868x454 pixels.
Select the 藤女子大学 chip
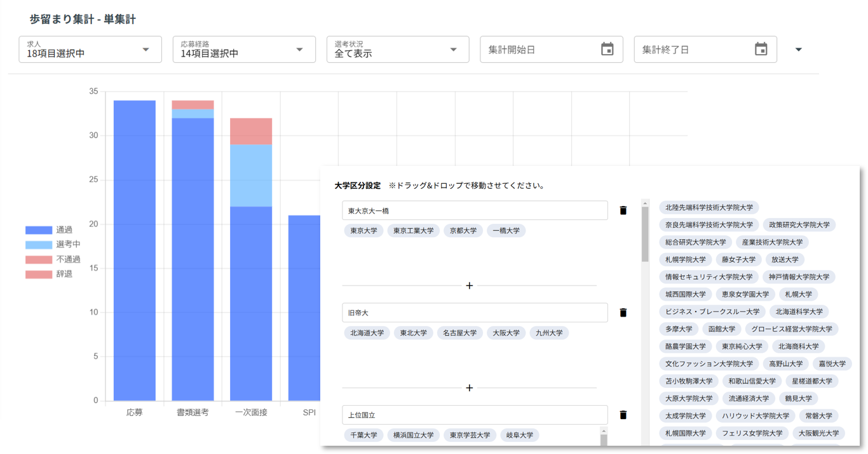click(738, 259)
